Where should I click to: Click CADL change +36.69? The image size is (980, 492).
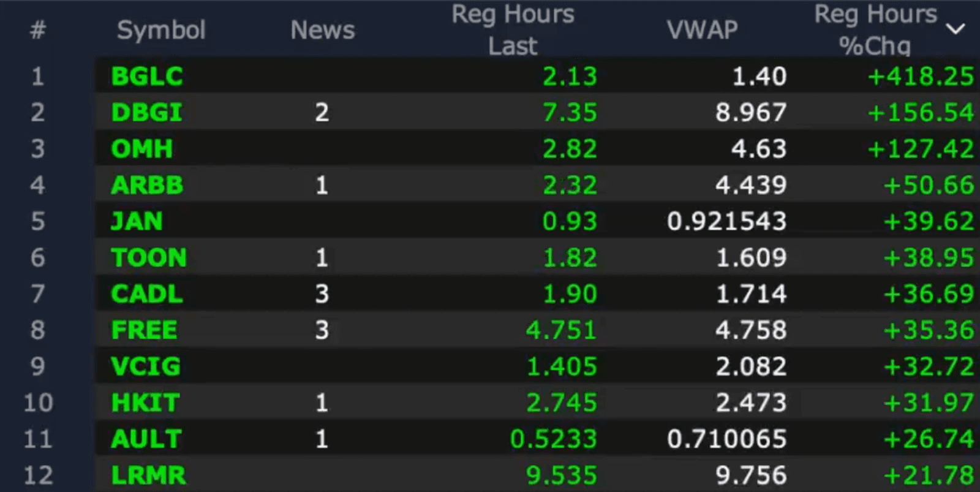pyautogui.click(x=929, y=293)
